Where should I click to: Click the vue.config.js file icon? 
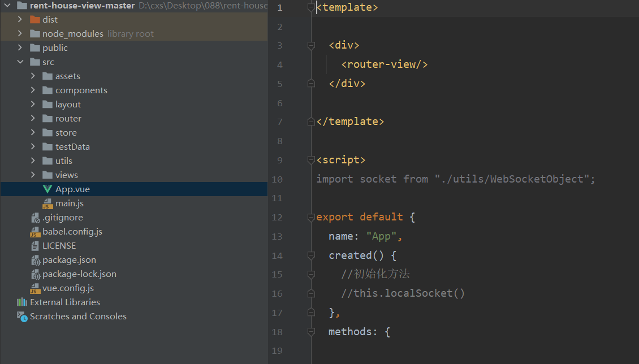pos(35,289)
